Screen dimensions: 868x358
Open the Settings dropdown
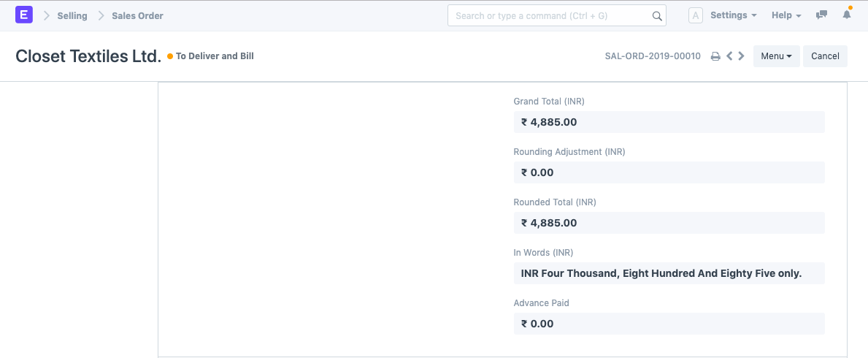point(733,15)
